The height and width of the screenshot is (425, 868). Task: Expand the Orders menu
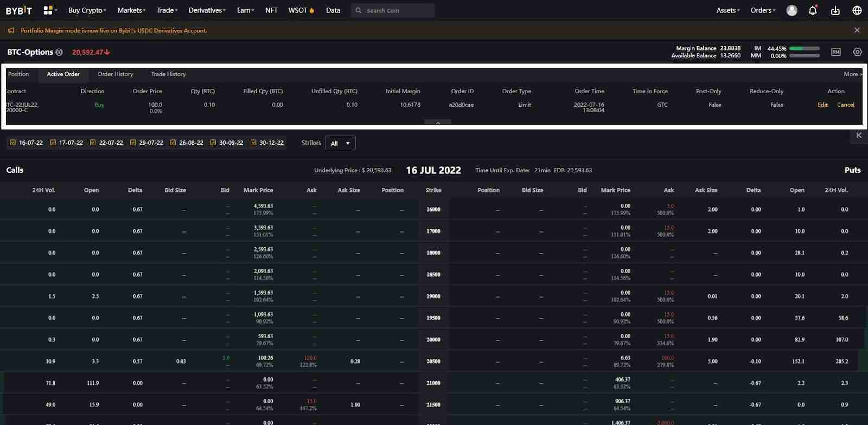point(763,10)
